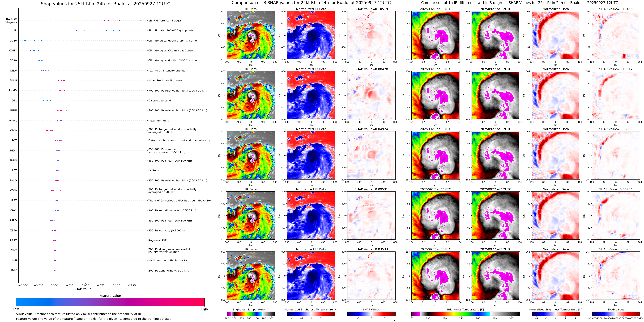Viewport: 644px width, 322px height.
Task: Click the top 20250927 at 11UTC image
Action: [435, 35]
